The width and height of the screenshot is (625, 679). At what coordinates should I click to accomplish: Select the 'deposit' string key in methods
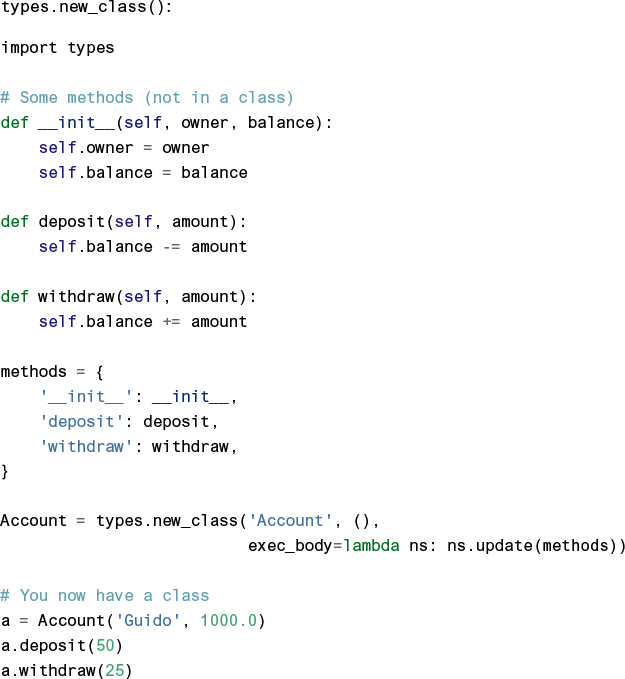pyautogui.click(x=86, y=421)
